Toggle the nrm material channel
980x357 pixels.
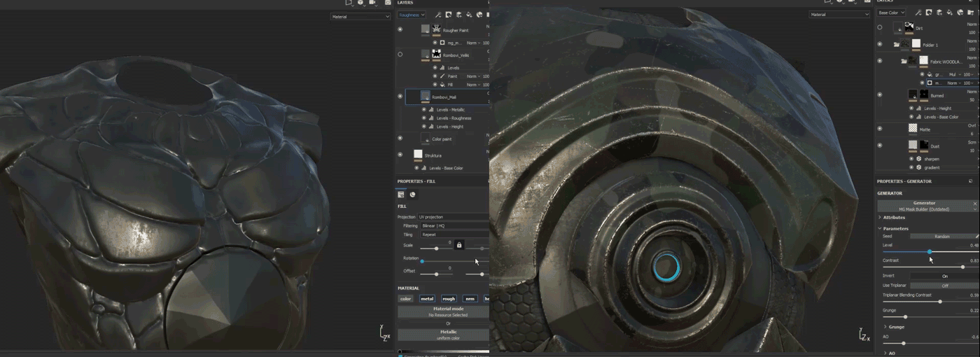pyautogui.click(x=470, y=299)
